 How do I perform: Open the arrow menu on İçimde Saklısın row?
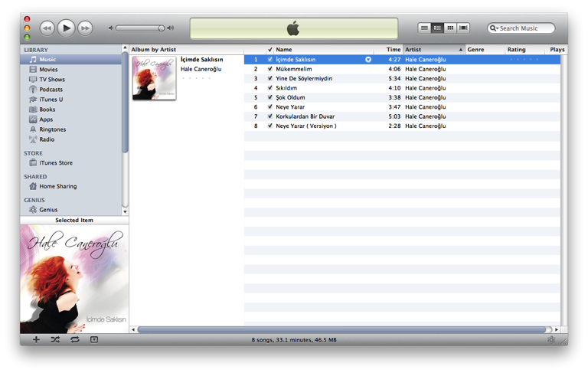click(368, 59)
